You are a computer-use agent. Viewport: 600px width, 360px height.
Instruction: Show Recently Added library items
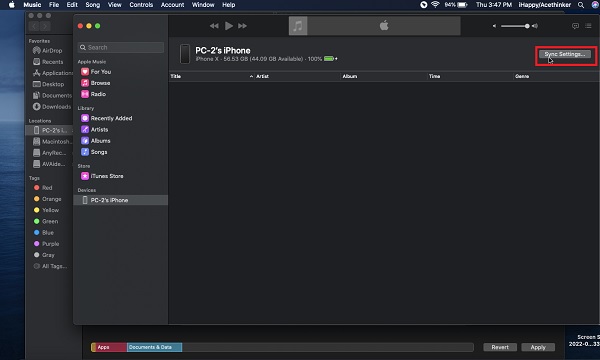106,118
